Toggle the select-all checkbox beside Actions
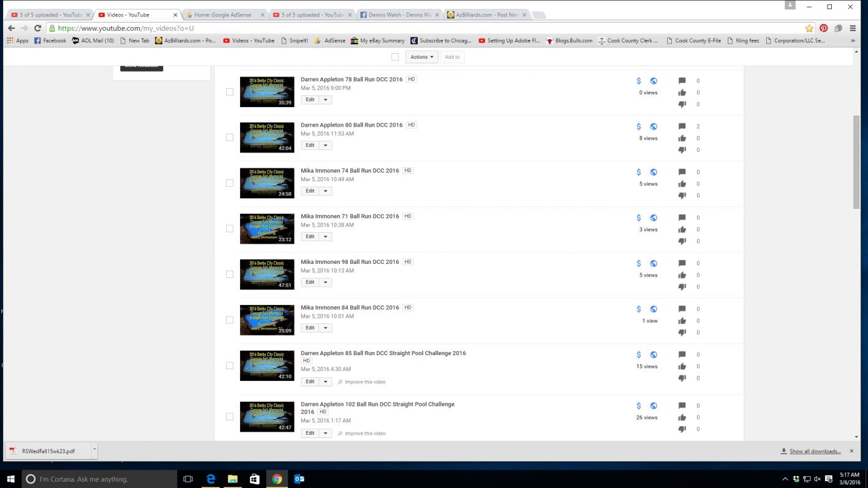 tap(395, 57)
